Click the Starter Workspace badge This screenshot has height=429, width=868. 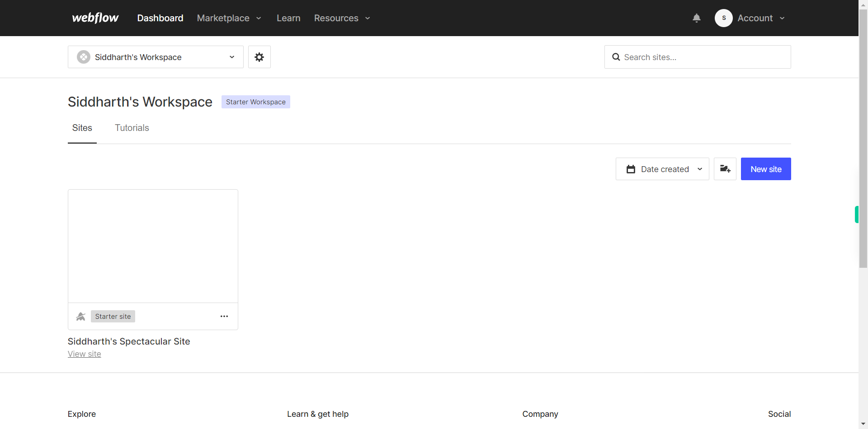coord(256,102)
